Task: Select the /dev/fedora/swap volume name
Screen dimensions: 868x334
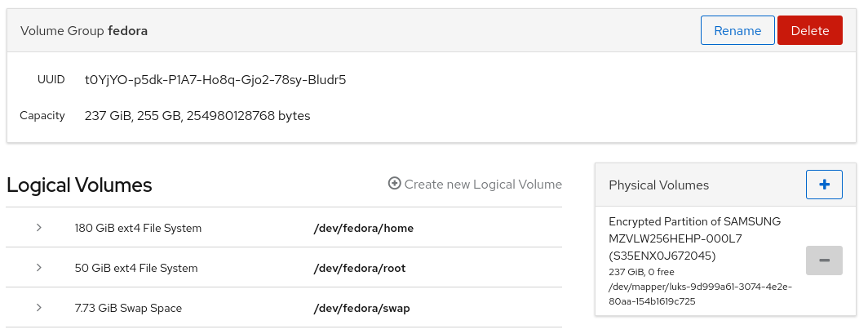Action: 361,308
